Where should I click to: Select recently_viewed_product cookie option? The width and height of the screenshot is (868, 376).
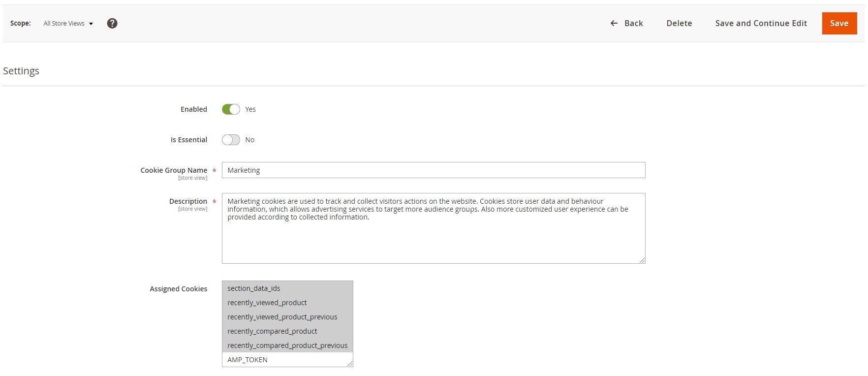(x=287, y=303)
